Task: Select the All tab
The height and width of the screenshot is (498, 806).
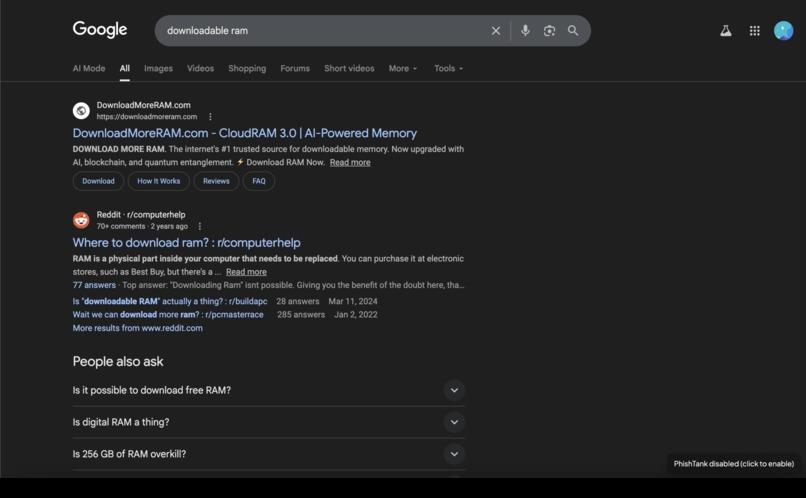Action: (125, 68)
